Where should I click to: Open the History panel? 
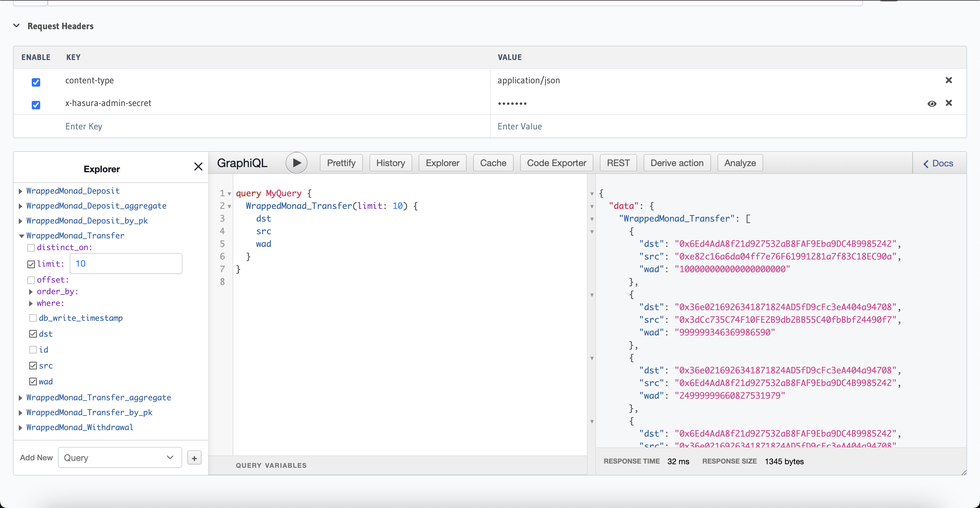[x=390, y=163]
